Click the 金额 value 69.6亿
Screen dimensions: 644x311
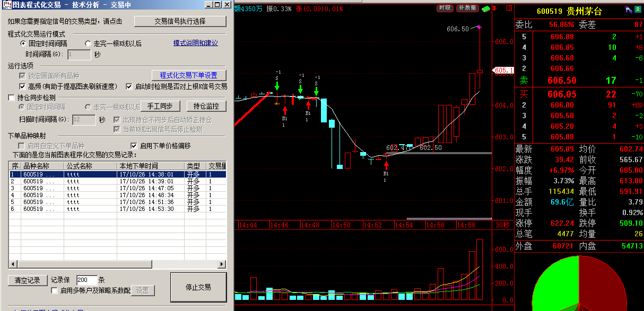point(562,202)
